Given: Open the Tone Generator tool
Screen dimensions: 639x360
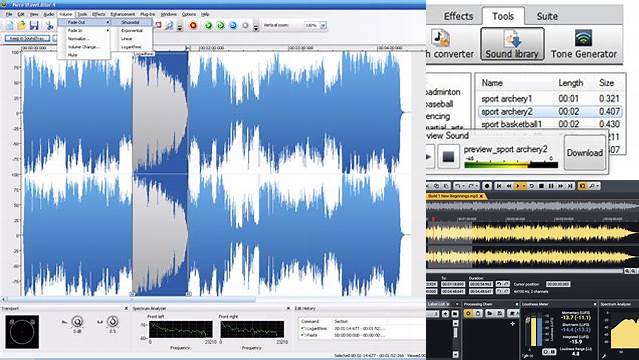Looking at the screenshot, I should click(x=584, y=44).
